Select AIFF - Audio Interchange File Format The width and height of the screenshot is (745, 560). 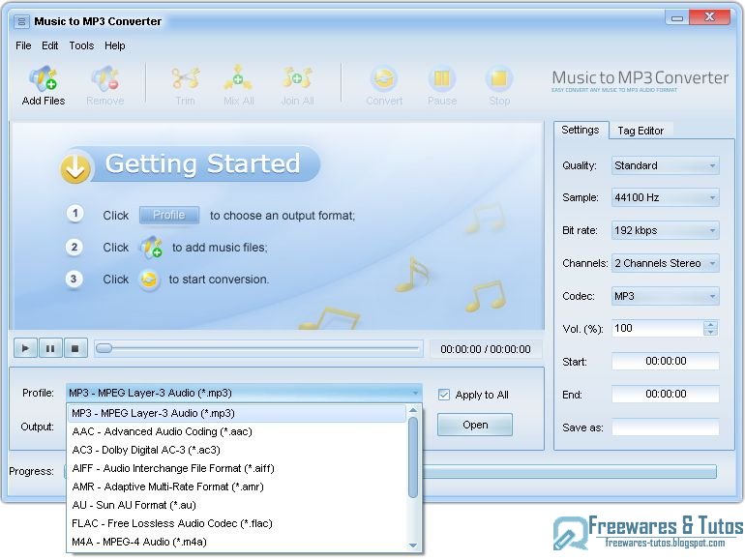pyautogui.click(x=237, y=469)
